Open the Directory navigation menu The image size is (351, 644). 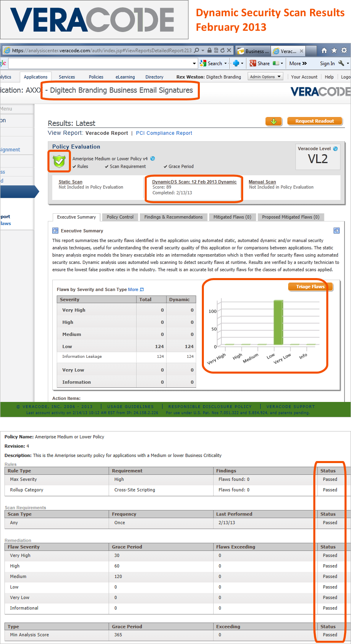[x=154, y=77]
